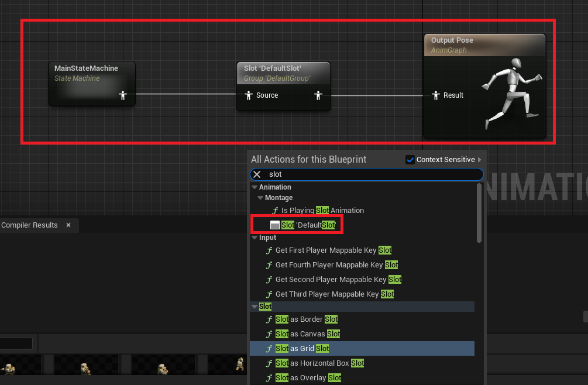Choose Slot as Canvas Slot

click(308, 334)
